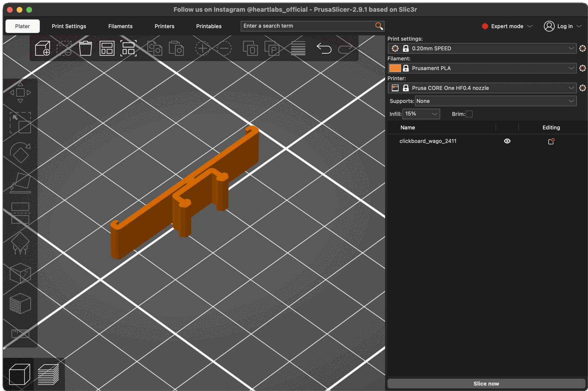The image size is (588, 391).
Task: Open the Filaments tab
Action: [x=120, y=26]
